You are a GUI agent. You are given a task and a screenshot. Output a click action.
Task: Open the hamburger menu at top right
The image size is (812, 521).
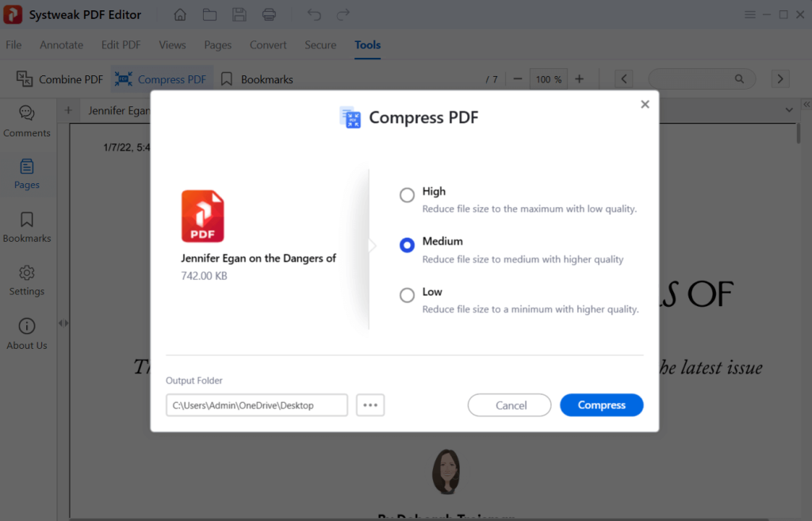coord(750,14)
